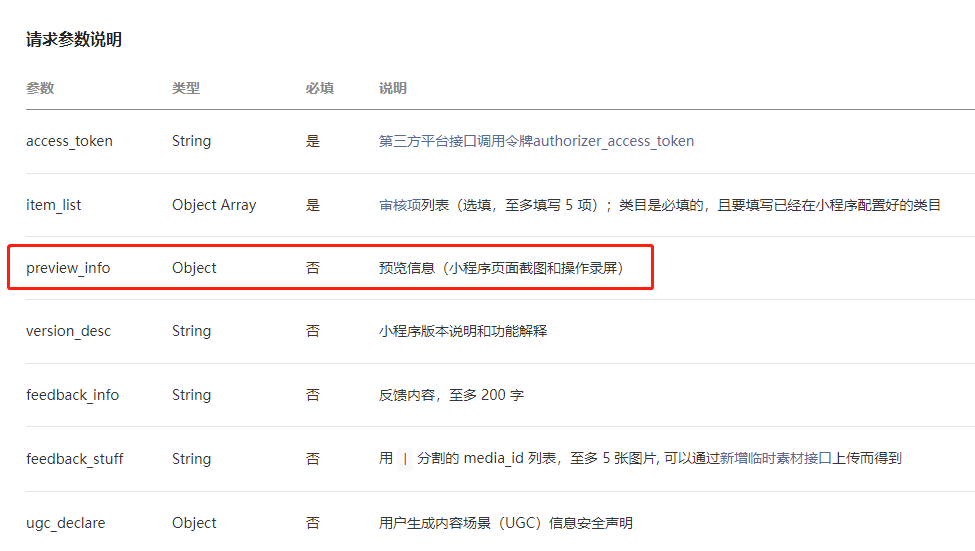Viewport: 975px width, 551px height.
Task: Select the ugc_declare parameter name
Action: (x=66, y=523)
